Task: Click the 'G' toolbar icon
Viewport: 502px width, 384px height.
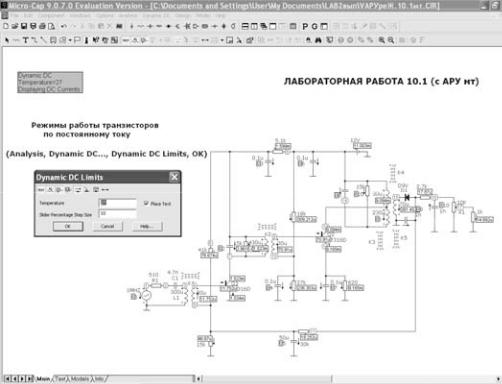Action: coord(314,26)
